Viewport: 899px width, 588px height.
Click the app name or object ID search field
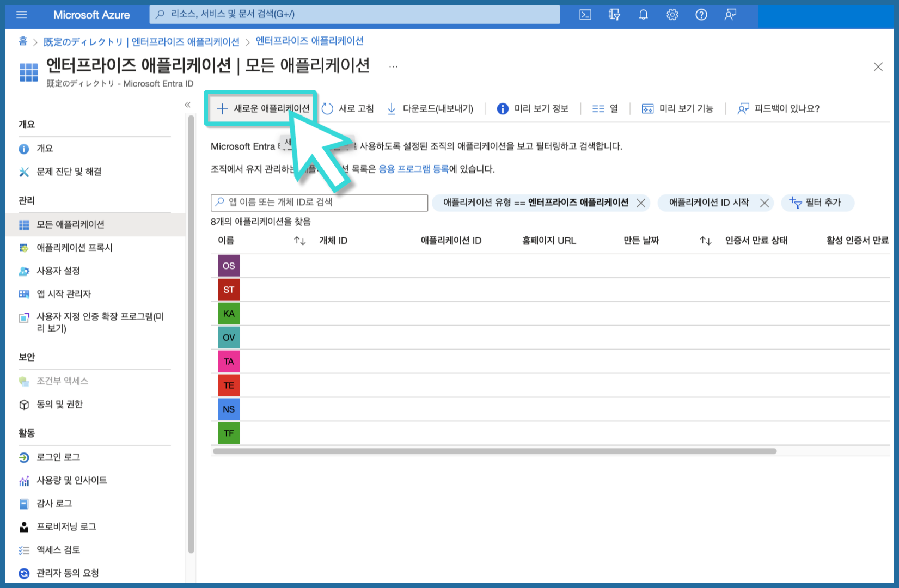coord(319,203)
